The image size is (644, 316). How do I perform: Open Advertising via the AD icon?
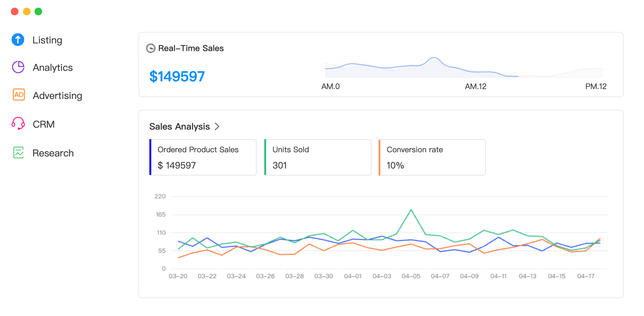coord(18,95)
